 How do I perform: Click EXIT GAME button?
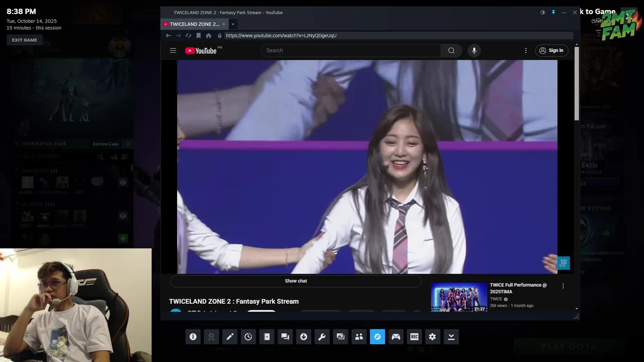25,40
